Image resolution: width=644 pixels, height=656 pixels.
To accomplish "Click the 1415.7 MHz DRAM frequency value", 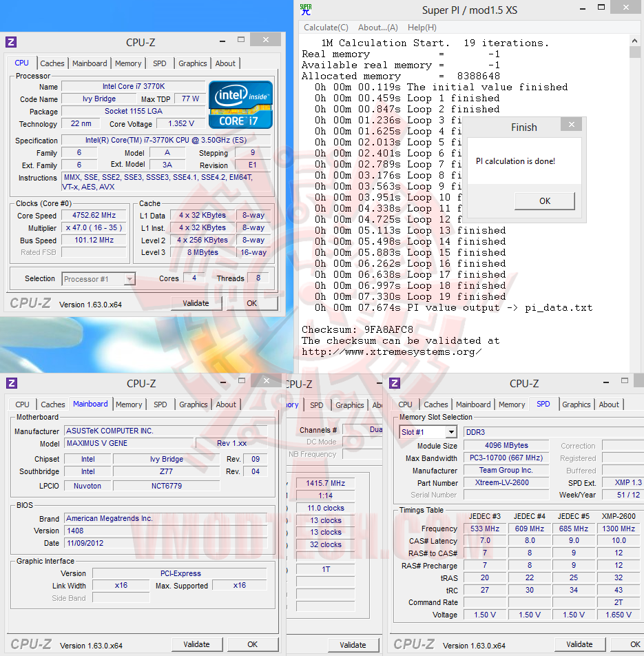I will pos(325,483).
